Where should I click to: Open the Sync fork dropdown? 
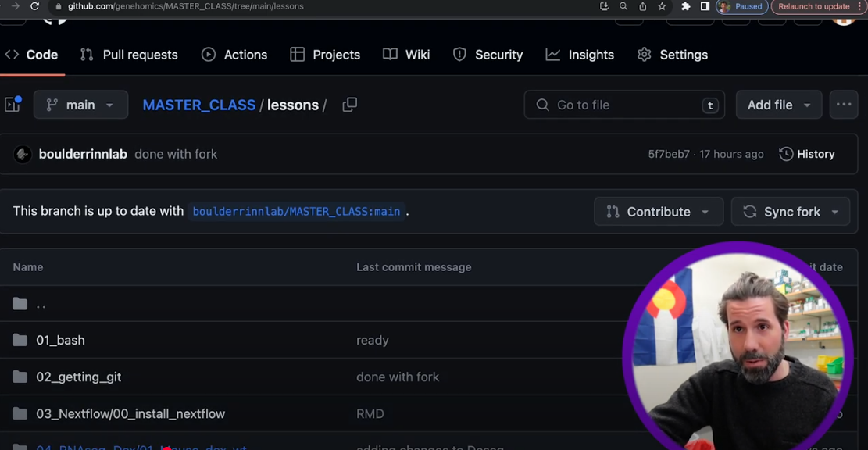tap(791, 212)
